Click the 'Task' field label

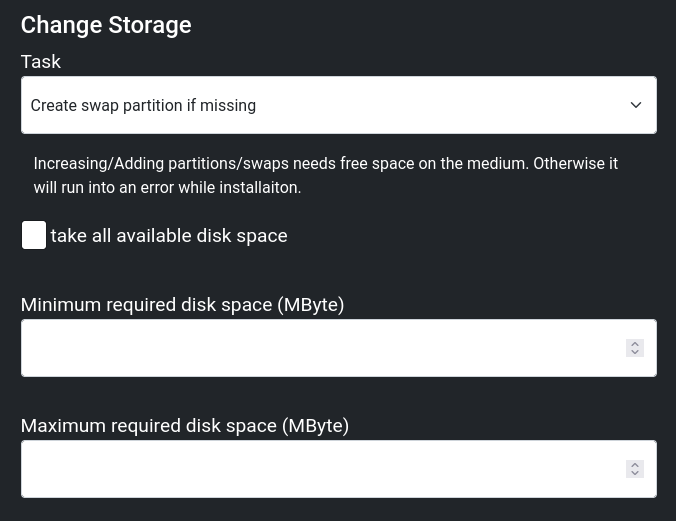pos(41,62)
